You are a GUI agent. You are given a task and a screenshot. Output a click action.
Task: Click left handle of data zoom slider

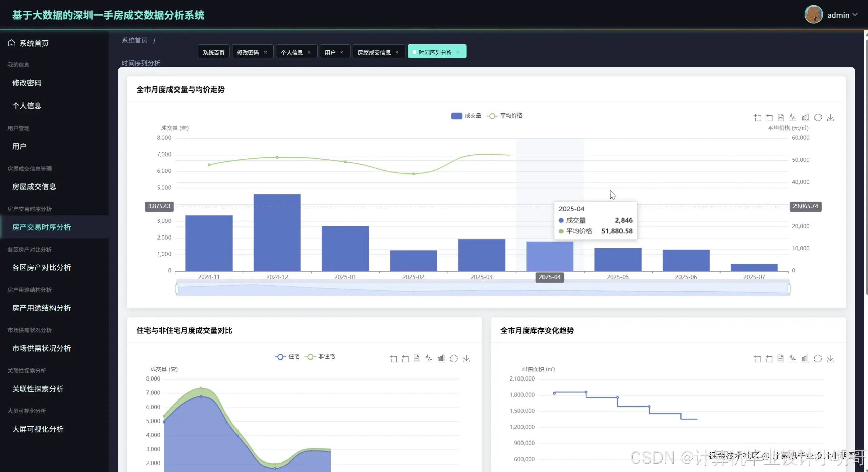[177, 289]
